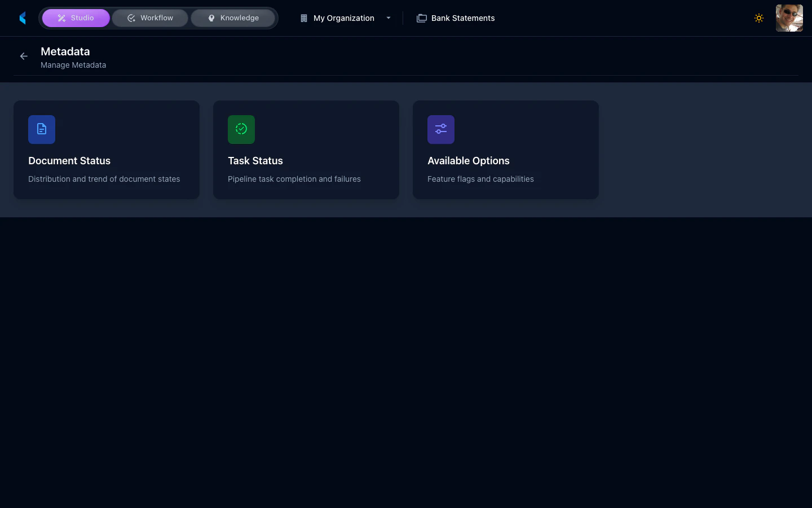Click the folder icon beside Bank Statements

tap(422, 17)
